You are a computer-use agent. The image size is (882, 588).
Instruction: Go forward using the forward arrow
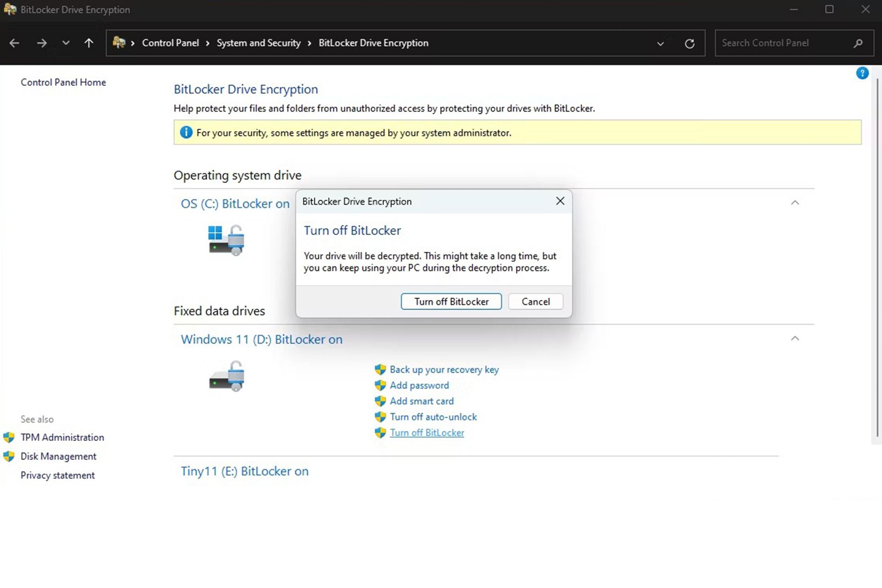tap(42, 43)
